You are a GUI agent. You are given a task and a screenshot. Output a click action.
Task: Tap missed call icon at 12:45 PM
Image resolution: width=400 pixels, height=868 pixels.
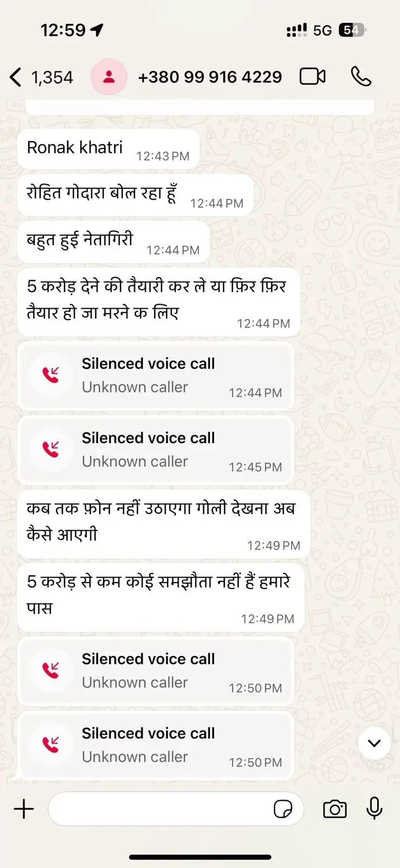coord(51,449)
